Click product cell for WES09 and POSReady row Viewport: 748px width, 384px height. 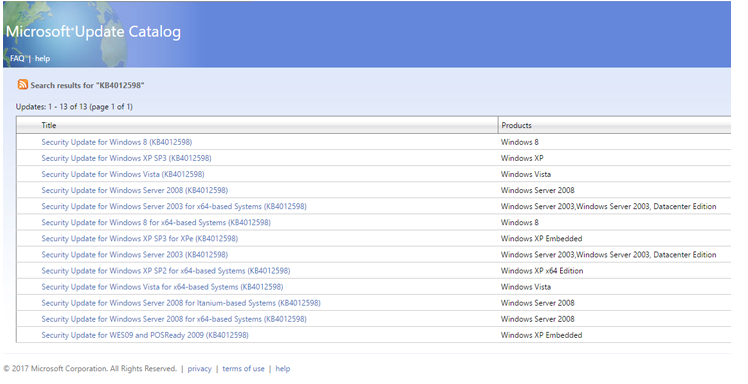(x=541, y=335)
